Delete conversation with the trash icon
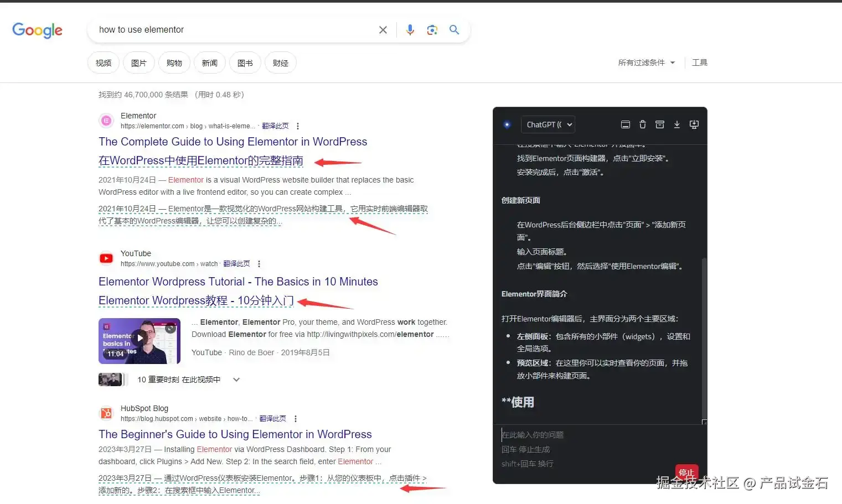Screen dimensions: 842x504 point(643,124)
